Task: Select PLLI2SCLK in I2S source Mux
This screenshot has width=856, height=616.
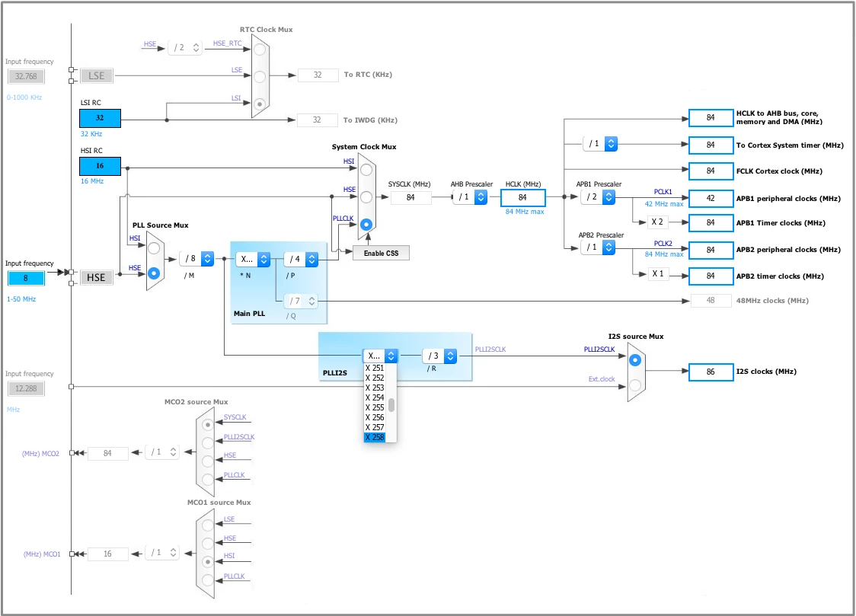Action: click(635, 360)
